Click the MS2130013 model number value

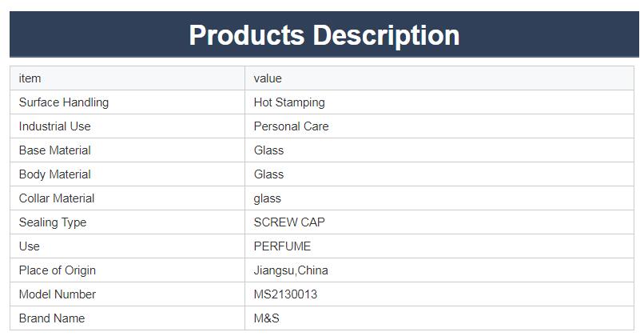click(x=285, y=294)
